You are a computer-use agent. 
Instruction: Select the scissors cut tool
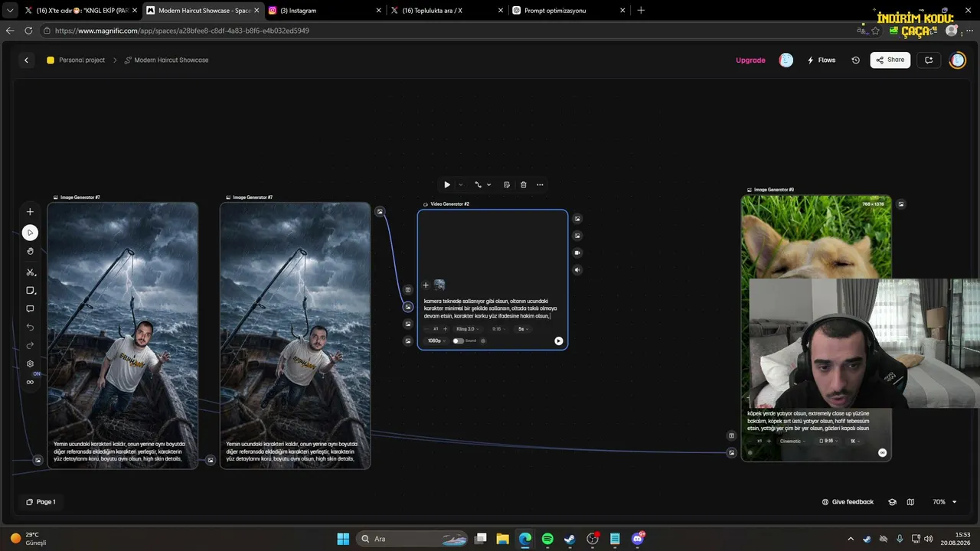pos(30,272)
